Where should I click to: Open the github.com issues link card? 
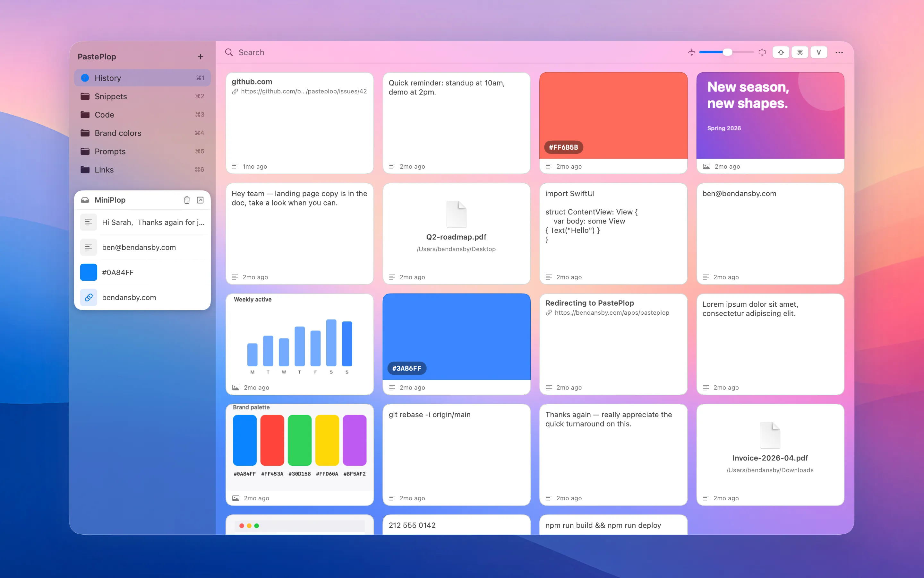(300, 123)
